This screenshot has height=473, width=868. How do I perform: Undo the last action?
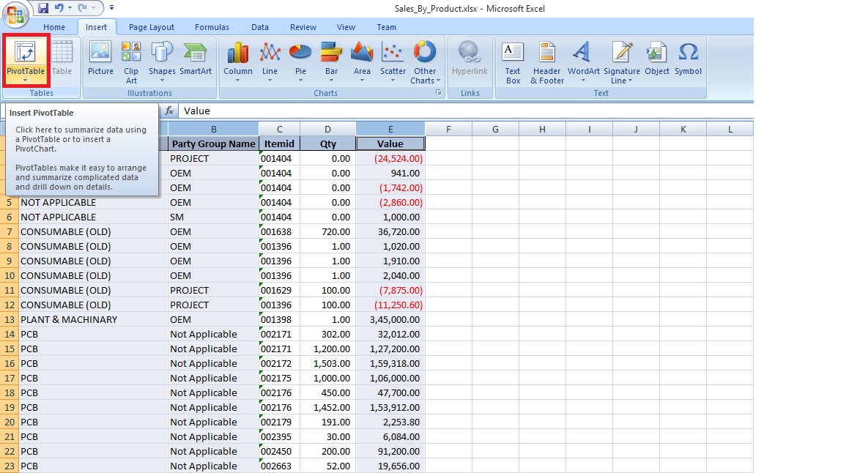[x=59, y=8]
